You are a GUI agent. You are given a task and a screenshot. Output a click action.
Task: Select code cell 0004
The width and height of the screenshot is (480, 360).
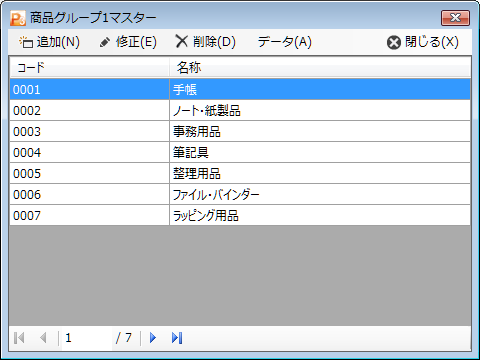pyautogui.click(x=89, y=152)
